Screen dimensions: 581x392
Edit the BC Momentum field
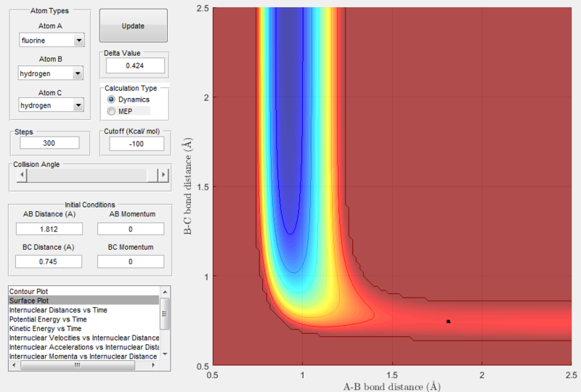(x=131, y=261)
